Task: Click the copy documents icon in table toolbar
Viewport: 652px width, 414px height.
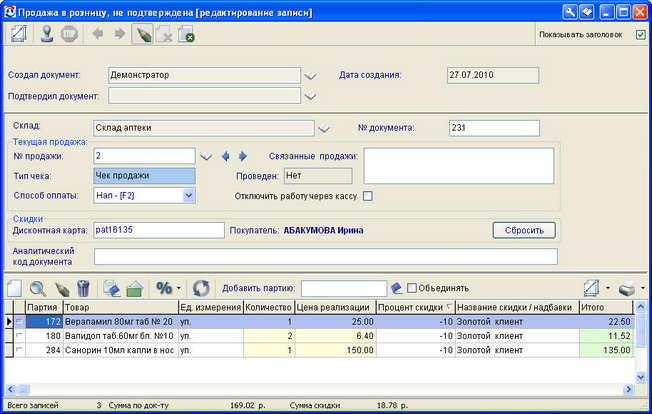Action: (x=111, y=288)
